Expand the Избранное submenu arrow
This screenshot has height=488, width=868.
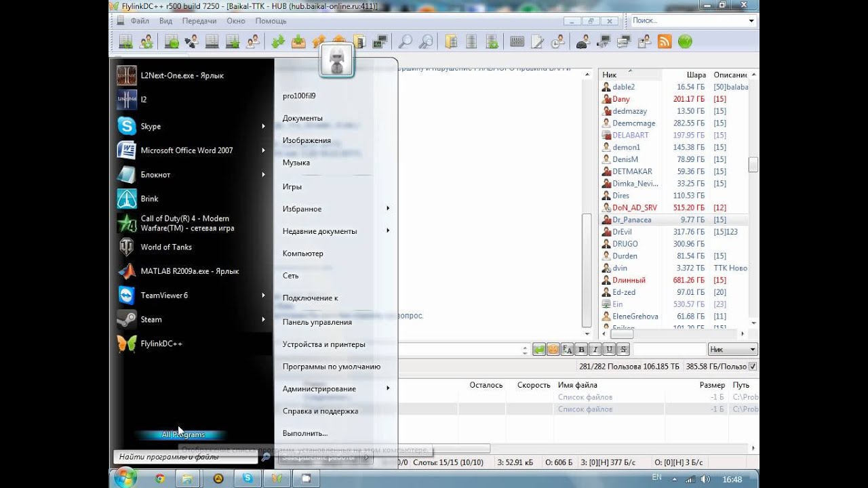(388, 209)
